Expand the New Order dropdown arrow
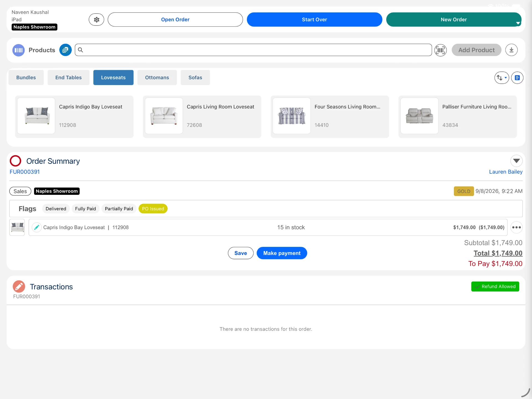This screenshot has height=399, width=532. click(x=518, y=23)
